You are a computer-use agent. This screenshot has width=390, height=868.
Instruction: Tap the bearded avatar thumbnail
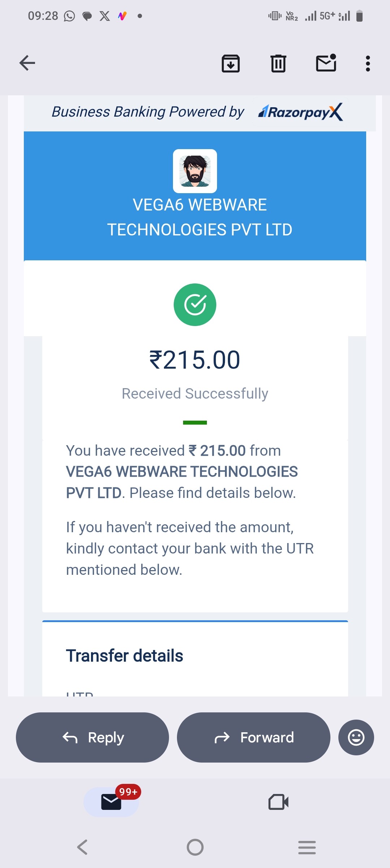(195, 171)
